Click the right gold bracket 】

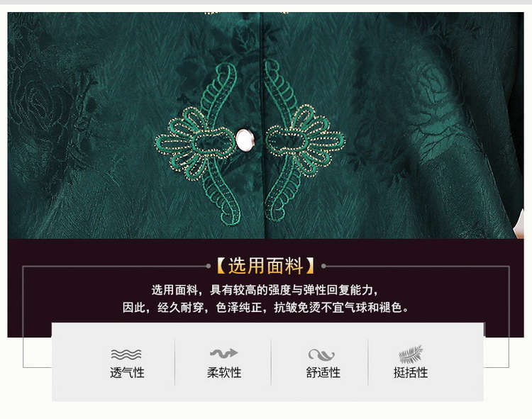[x=310, y=265]
